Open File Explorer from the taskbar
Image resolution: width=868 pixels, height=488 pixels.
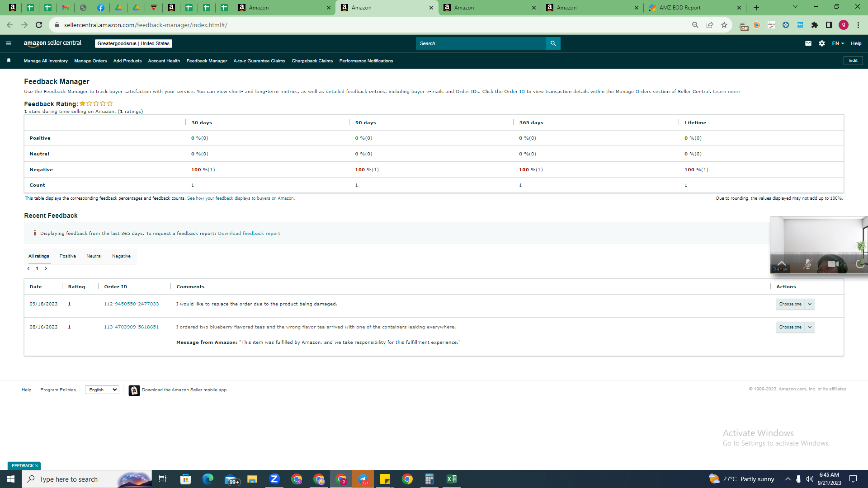[x=252, y=479]
